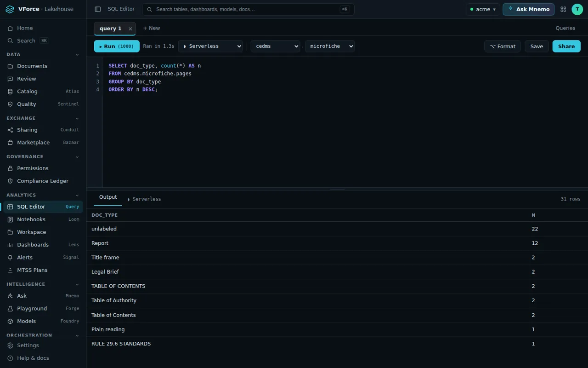
Task: Open a New query tab
Action: [x=152, y=28]
